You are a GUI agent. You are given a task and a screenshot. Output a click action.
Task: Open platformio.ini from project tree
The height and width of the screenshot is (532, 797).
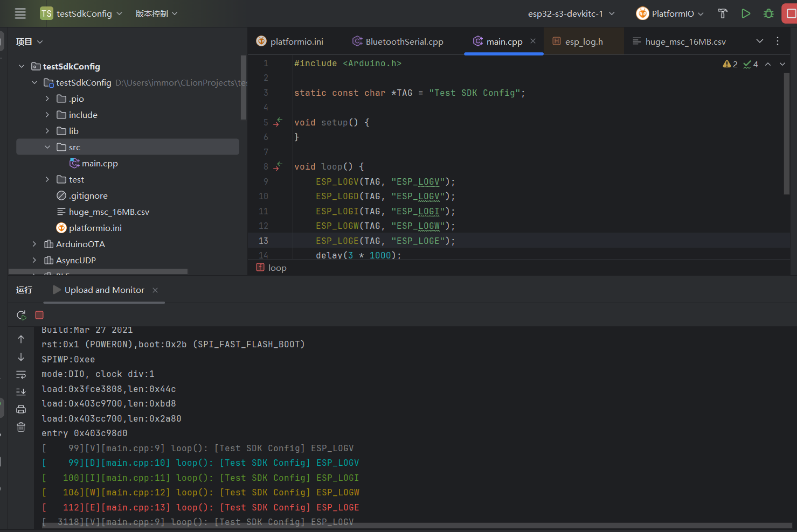pyautogui.click(x=89, y=228)
